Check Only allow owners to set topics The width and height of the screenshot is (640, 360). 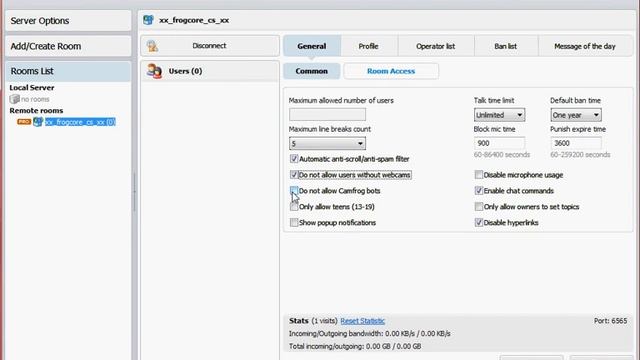[x=479, y=207]
